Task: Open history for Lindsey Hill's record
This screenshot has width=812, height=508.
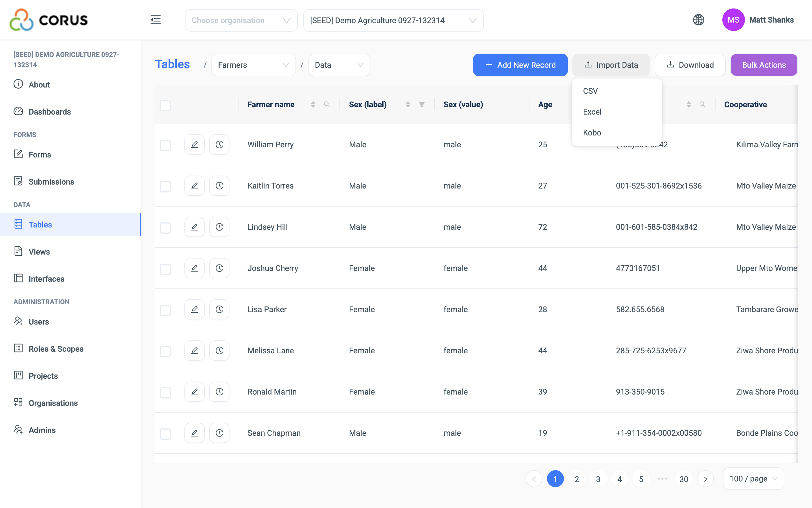Action: pyautogui.click(x=219, y=227)
